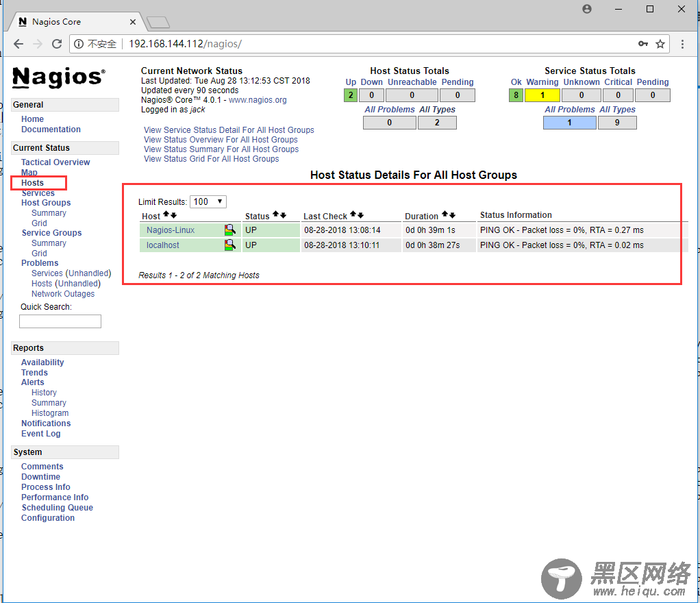Open Service Groups in sidebar
Image resolution: width=700 pixels, height=603 pixels.
point(52,233)
